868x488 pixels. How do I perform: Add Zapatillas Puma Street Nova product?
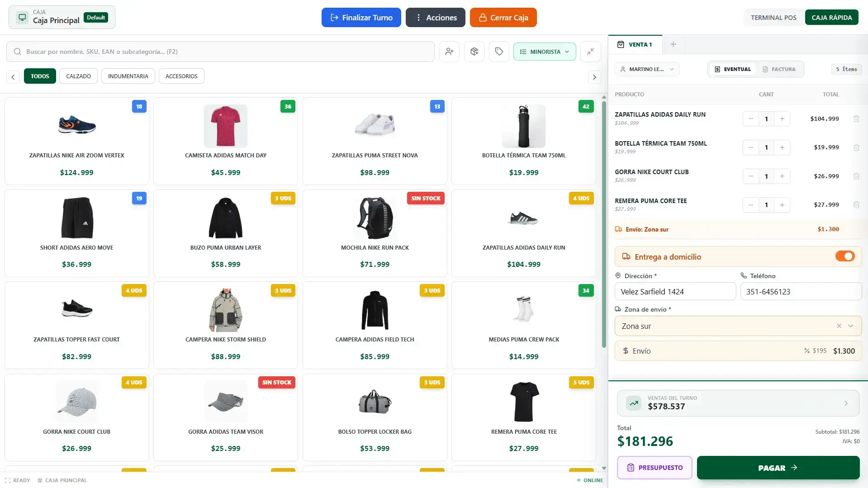pyautogui.click(x=375, y=141)
